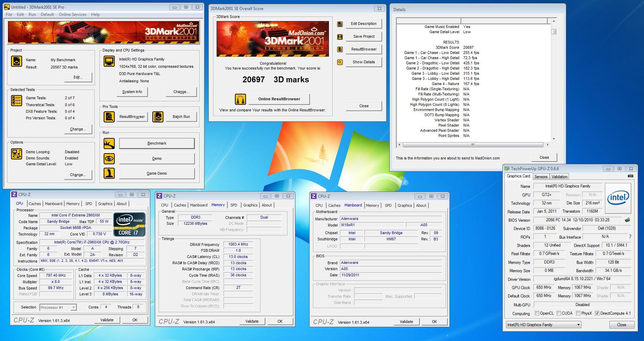Image resolution: width=644 pixels, height=341 pixels.
Task: Click the Intel Core i7 badge in CPU-Z
Action: [130, 225]
